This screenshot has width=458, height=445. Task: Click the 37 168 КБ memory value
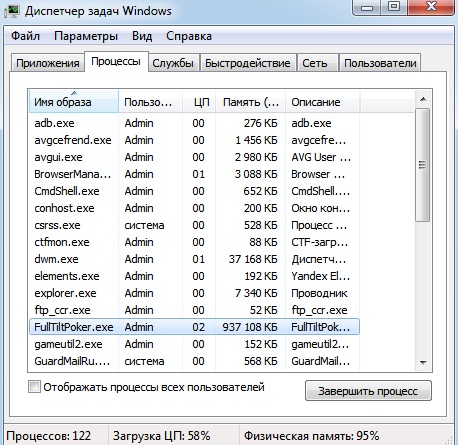point(253,259)
